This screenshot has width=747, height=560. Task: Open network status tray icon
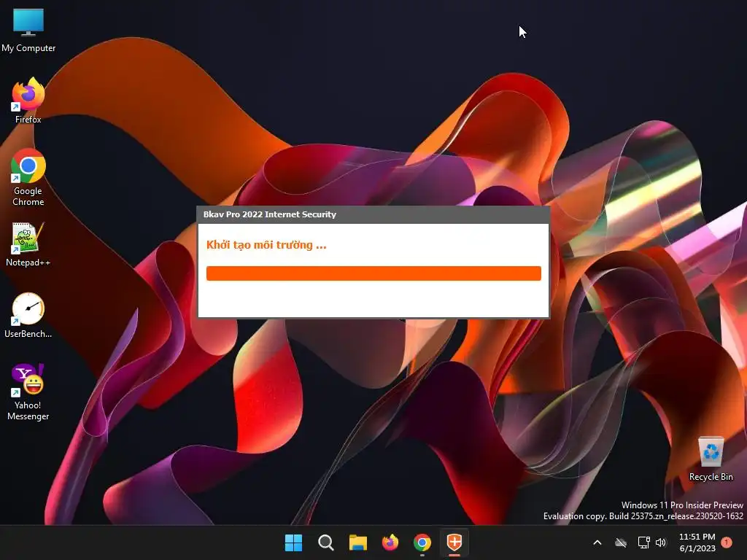[643, 542]
